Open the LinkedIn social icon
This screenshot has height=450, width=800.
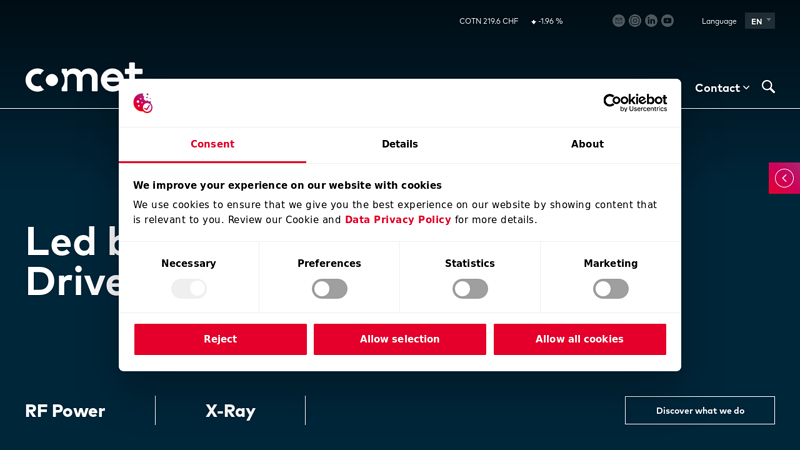[x=651, y=21]
